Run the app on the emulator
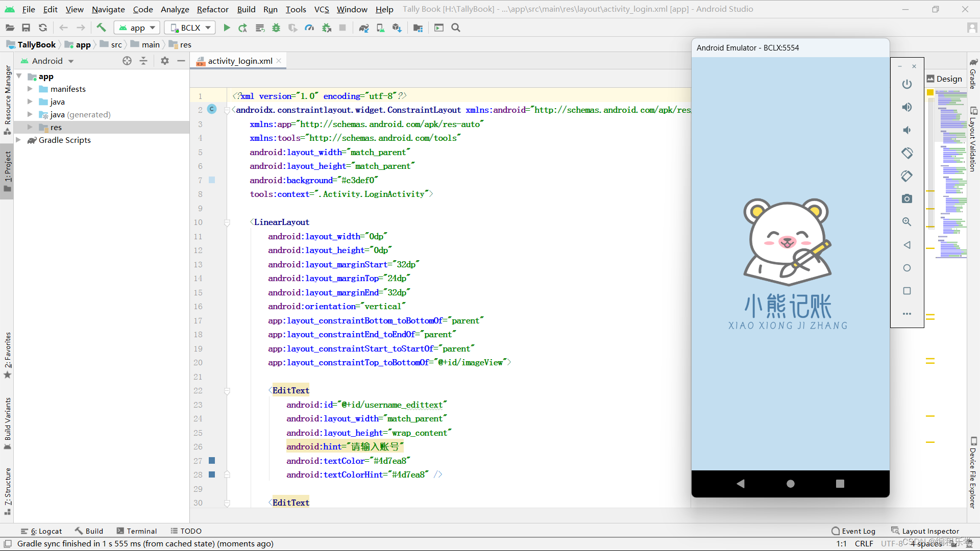This screenshot has height=551, width=980. pyautogui.click(x=227, y=28)
